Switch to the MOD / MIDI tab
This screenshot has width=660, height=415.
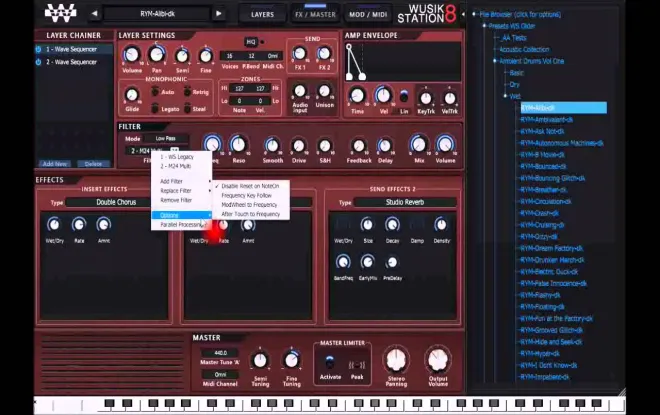368,14
